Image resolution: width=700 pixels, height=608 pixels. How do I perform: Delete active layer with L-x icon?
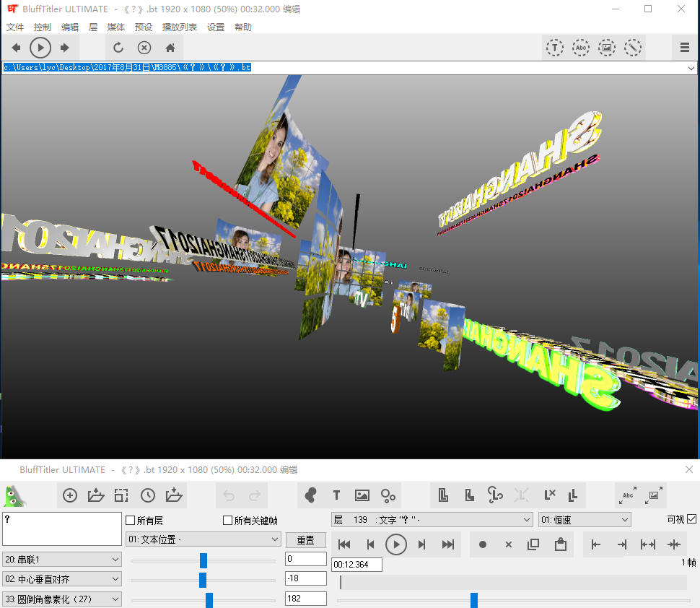tap(550, 495)
